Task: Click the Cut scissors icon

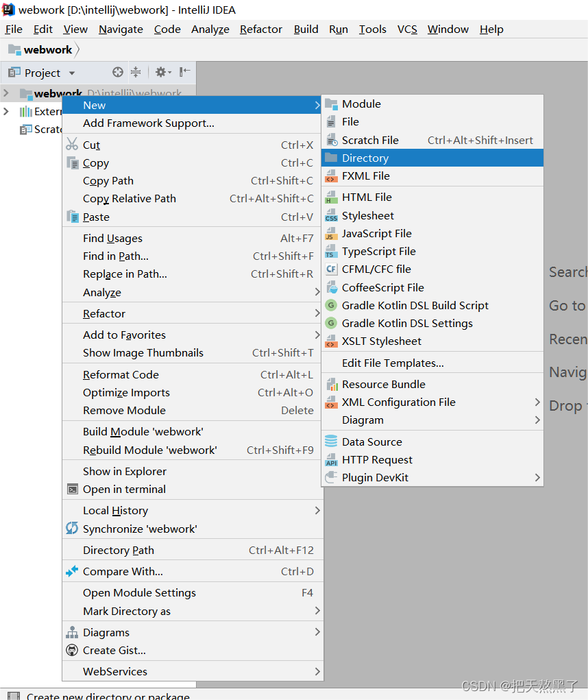Action: (x=72, y=144)
